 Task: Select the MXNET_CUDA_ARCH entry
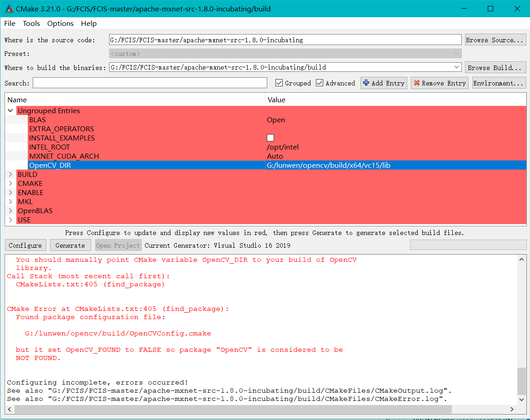point(64,156)
